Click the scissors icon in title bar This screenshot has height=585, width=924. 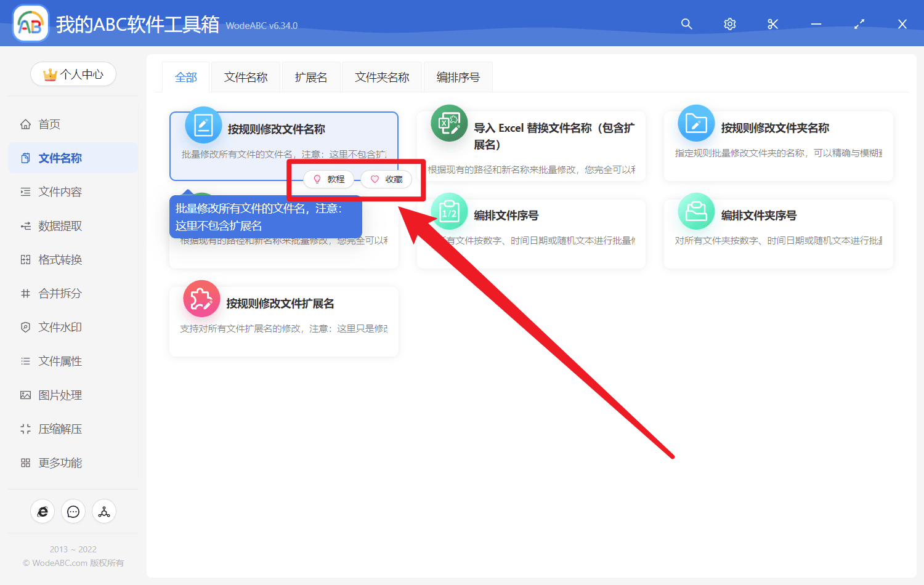click(x=773, y=24)
